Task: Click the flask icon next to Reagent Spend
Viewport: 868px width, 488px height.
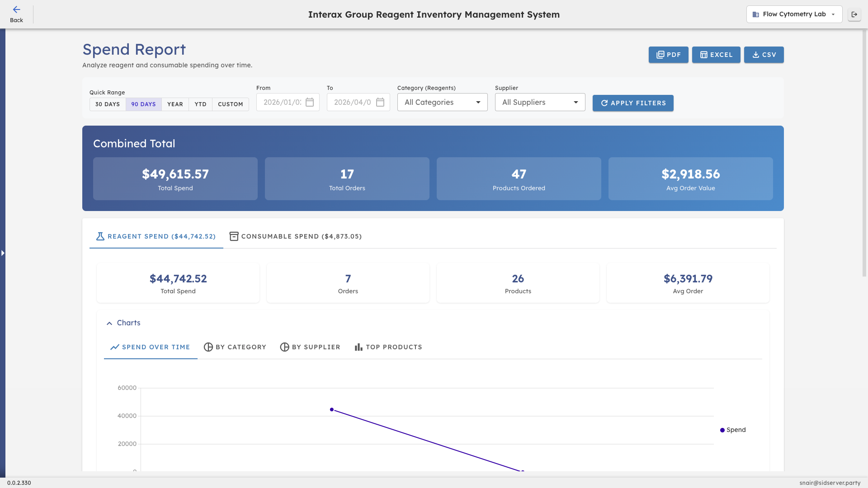Action: tap(100, 236)
